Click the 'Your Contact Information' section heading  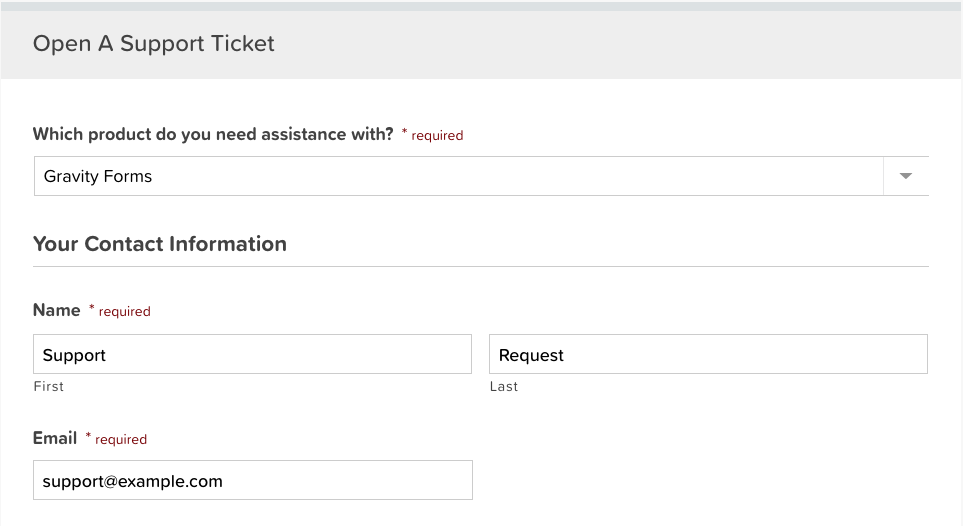160,244
